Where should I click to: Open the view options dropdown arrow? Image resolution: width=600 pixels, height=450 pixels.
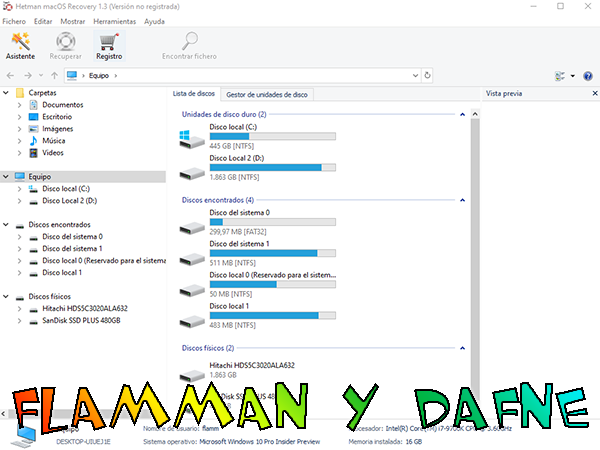click(573, 76)
